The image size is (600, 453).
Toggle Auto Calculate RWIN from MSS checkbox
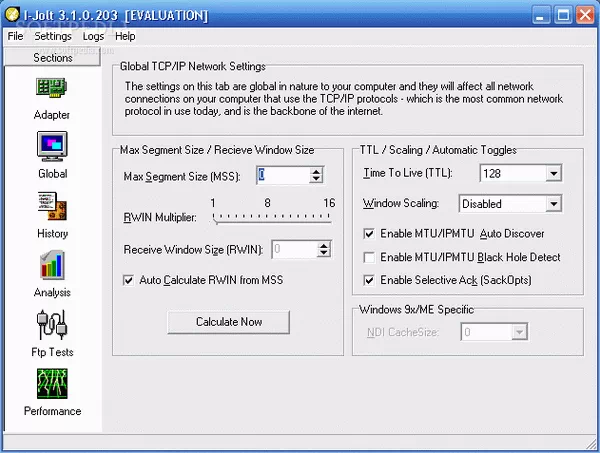point(129,280)
